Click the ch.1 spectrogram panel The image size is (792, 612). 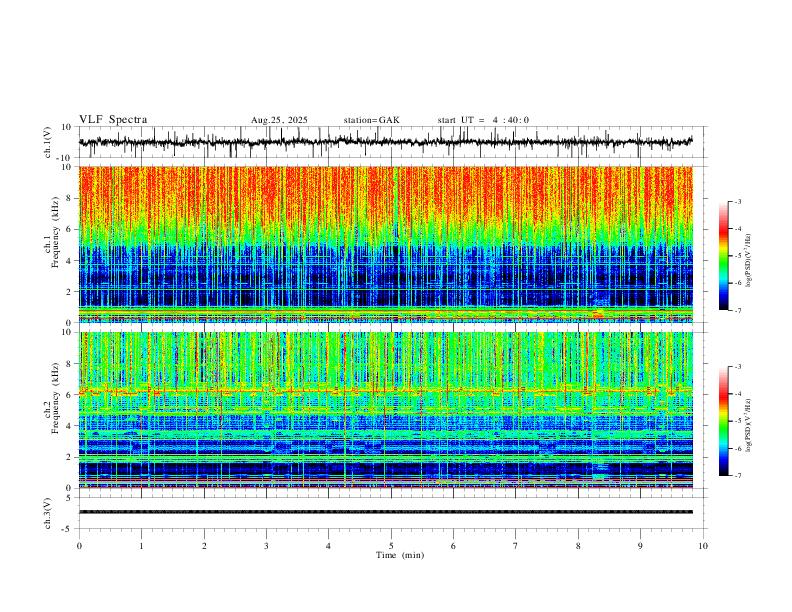coord(386,244)
